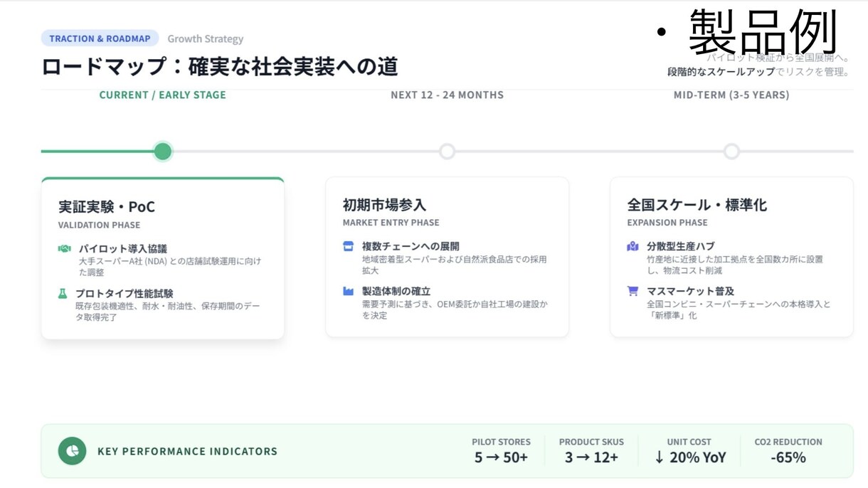
Task: Select the CURRENT / EARLY STAGE heading
Action: point(163,95)
